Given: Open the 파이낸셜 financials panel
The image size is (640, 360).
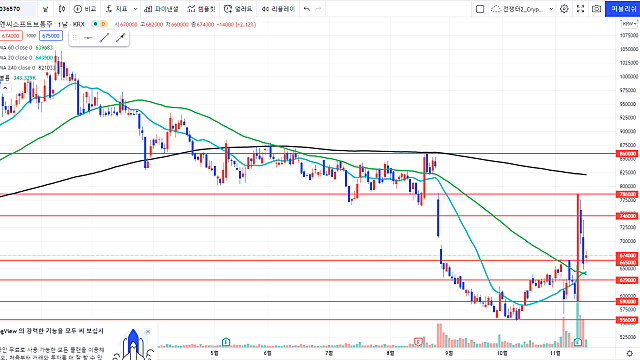Looking at the screenshot, I should tap(161, 9).
